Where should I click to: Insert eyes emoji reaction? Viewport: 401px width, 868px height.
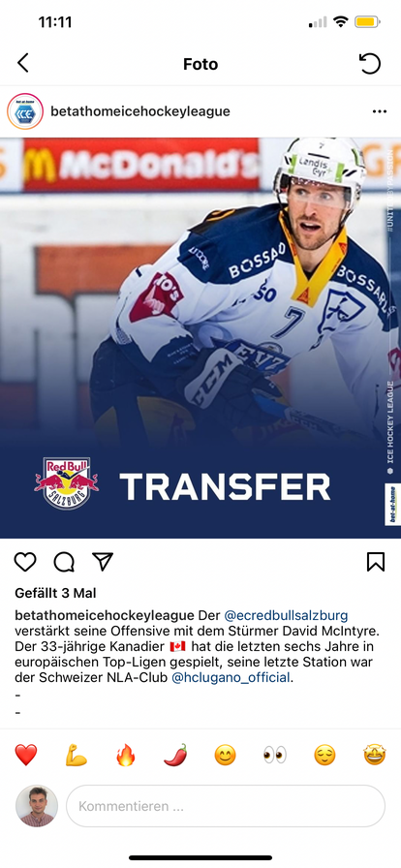click(275, 755)
